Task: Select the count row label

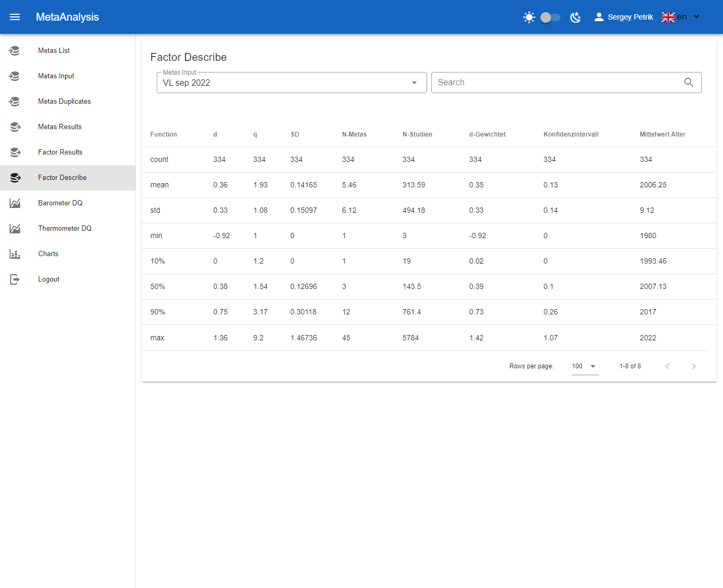Action: 159,159
